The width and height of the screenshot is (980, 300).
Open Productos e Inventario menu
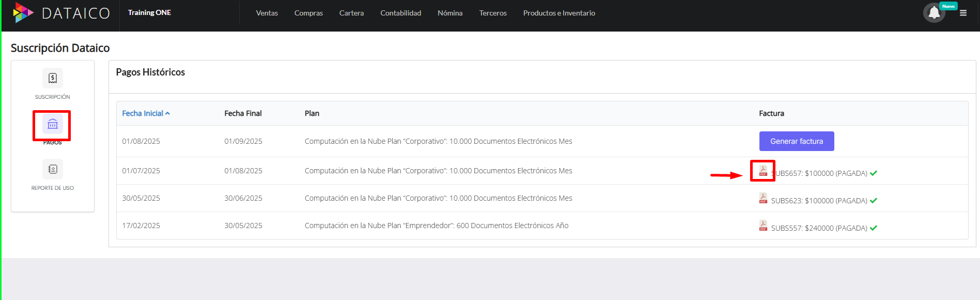point(559,13)
